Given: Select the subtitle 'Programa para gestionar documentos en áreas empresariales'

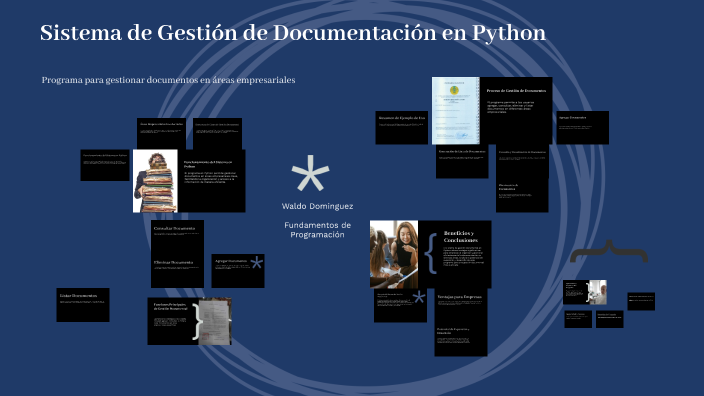Looking at the screenshot, I should click(x=168, y=80).
